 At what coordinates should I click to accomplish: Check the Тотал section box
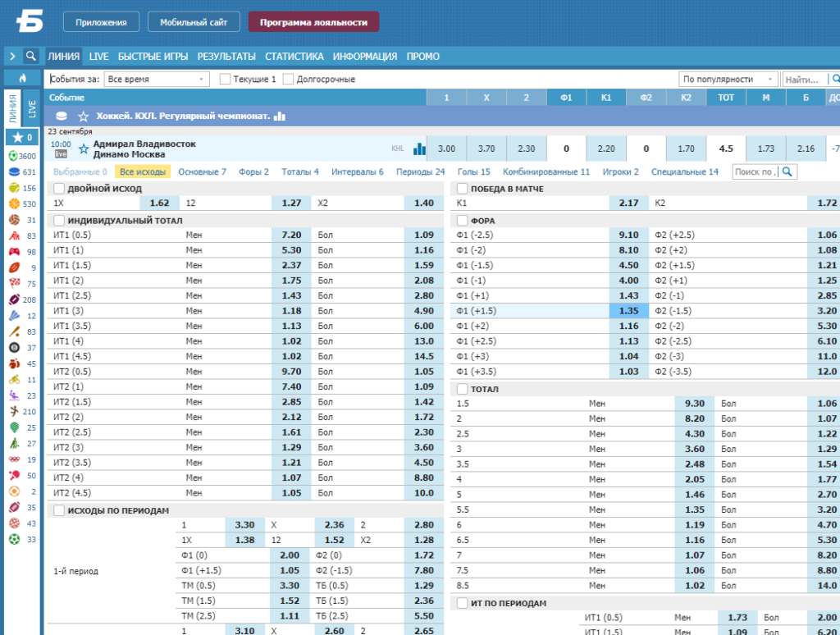click(x=463, y=389)
